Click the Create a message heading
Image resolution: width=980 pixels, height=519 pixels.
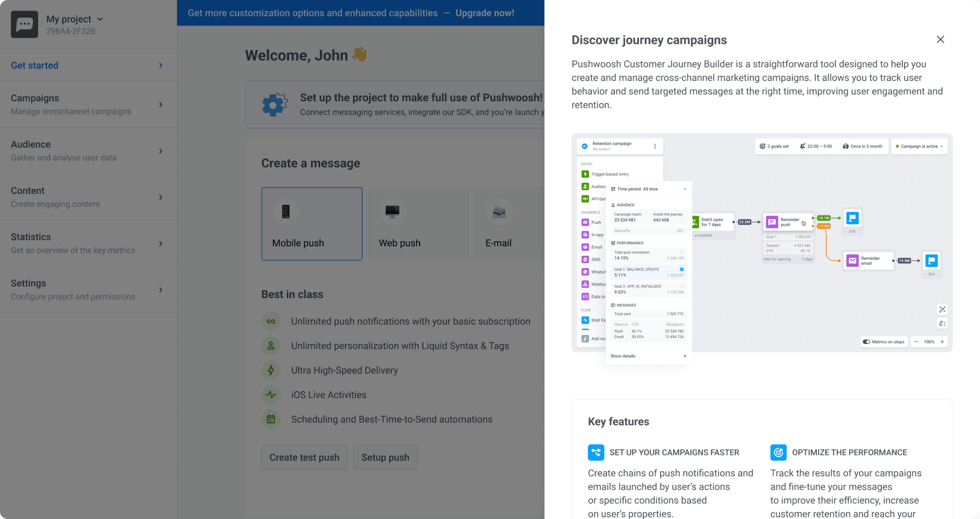(311, 164)
